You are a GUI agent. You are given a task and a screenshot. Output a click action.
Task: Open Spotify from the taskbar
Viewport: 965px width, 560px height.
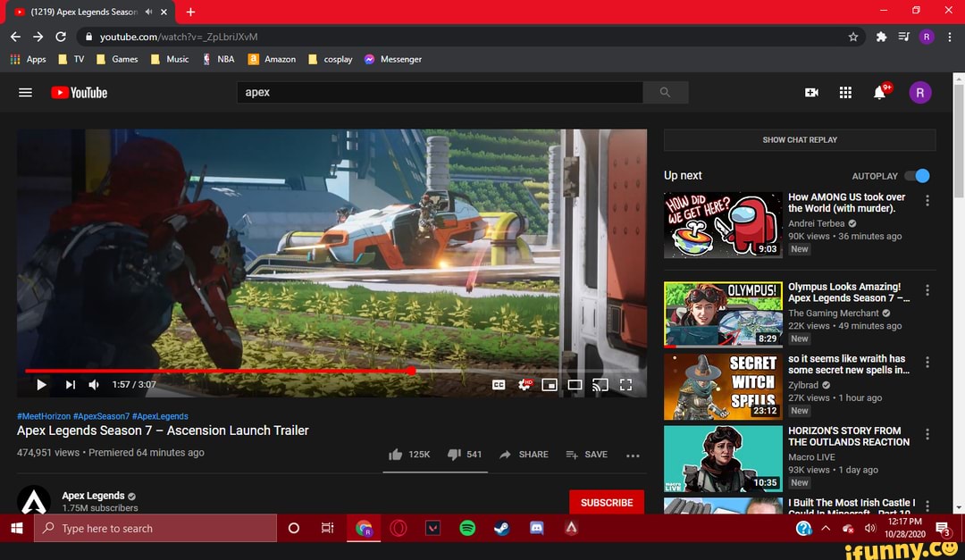(467, 528)
